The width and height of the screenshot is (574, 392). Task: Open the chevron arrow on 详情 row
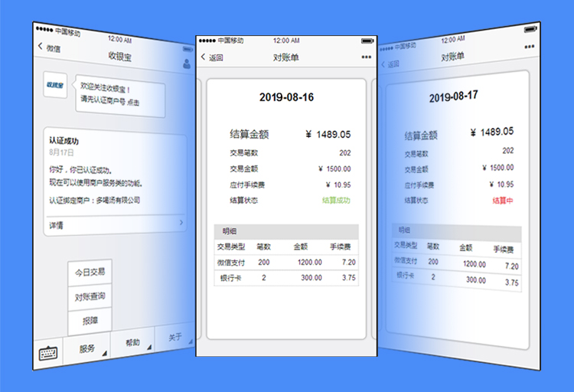(x=181, y=223)
